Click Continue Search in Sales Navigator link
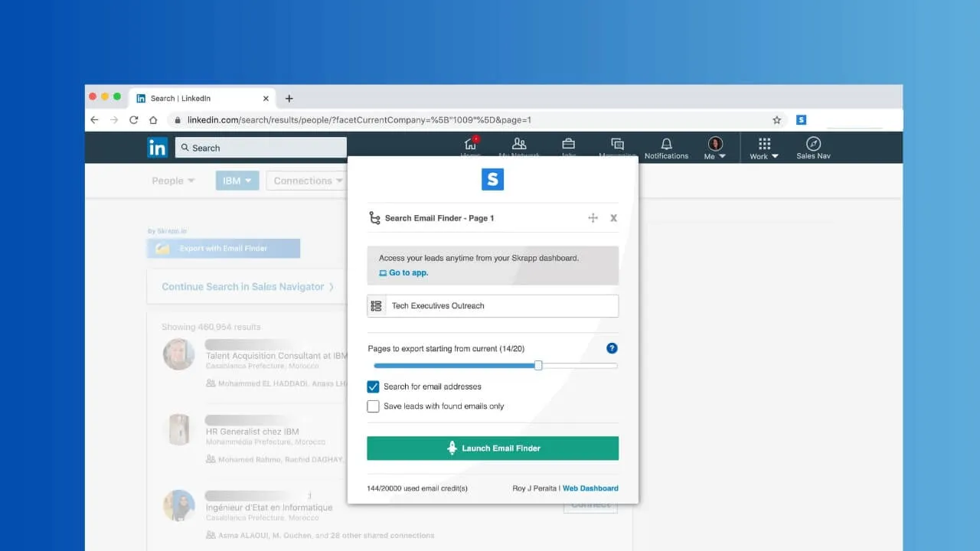 point(247,287)
